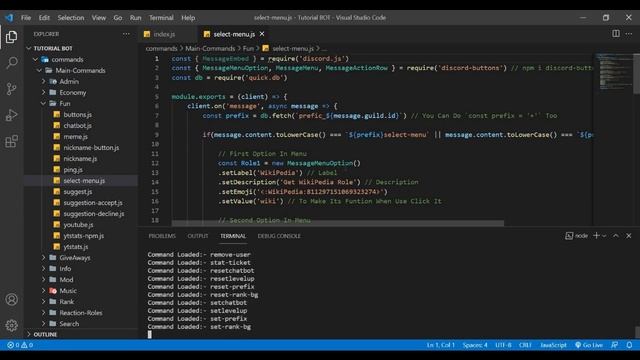Click the Ln 1, Col 1 status
This screenshot has width=640, height=360.
point(440,345)
